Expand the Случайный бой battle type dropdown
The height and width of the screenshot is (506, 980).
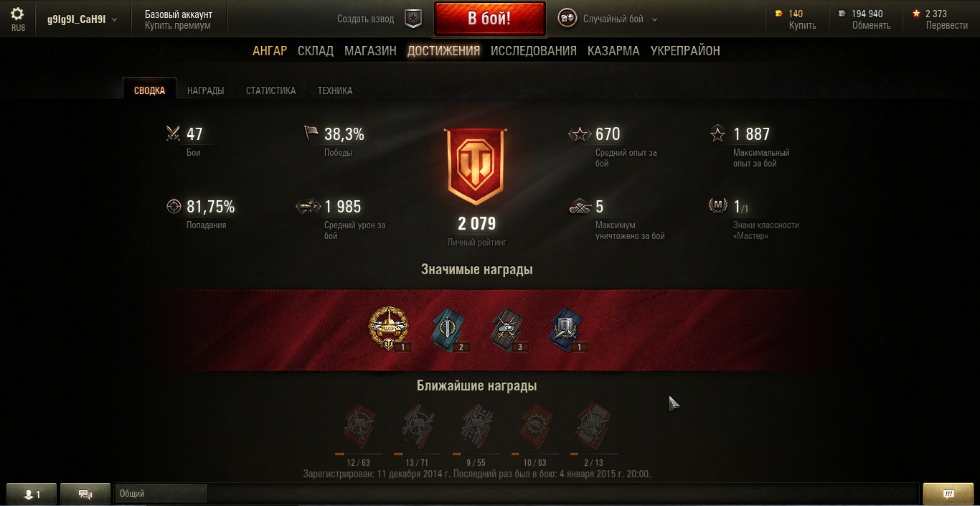tap(620, 19)
